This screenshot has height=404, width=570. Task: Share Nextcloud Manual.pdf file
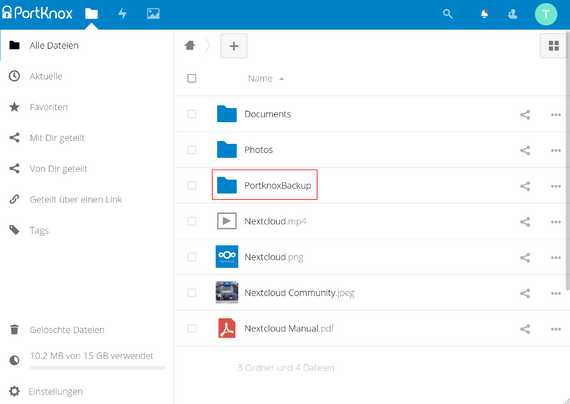tap(525, 329)
